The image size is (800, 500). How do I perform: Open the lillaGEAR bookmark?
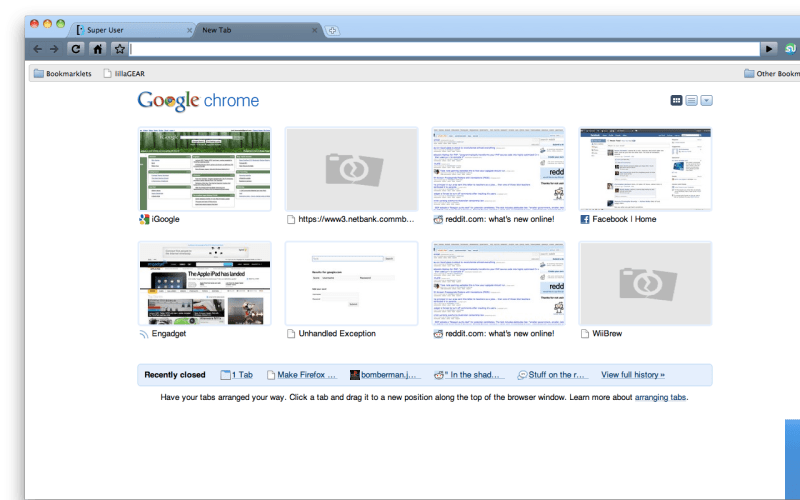tap(124, 73)
